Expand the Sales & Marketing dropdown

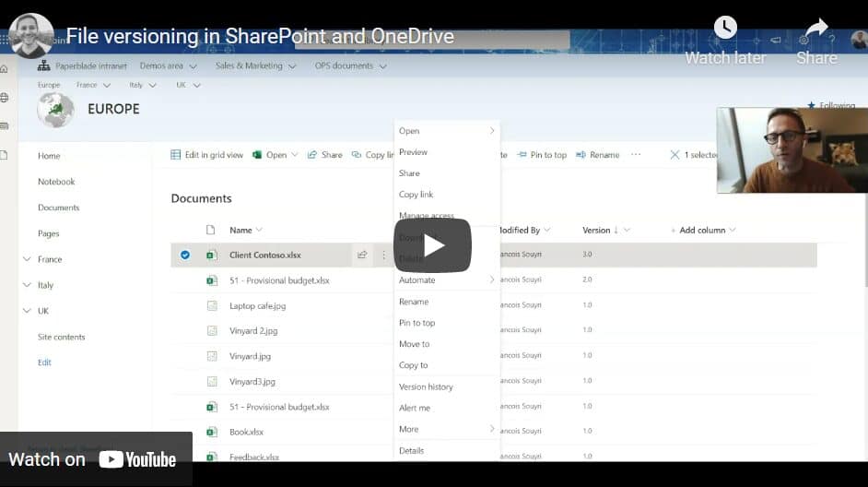[x=292, y=66]
